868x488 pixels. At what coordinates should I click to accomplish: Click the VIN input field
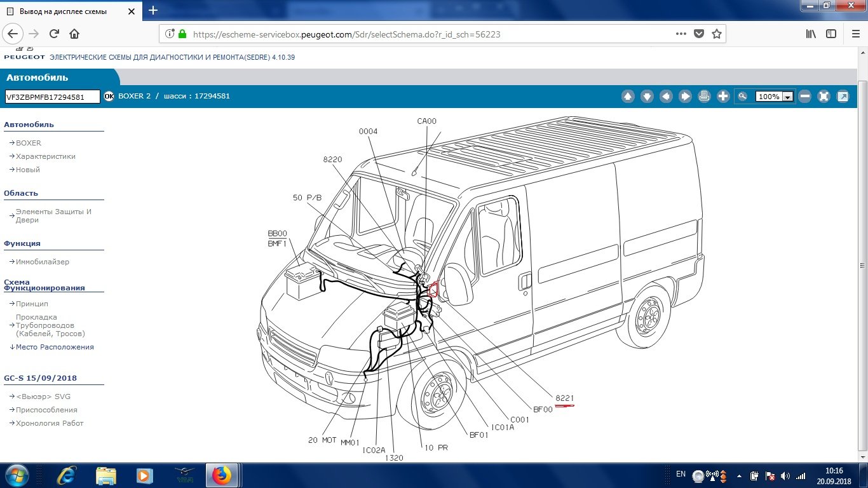point(52,97)
